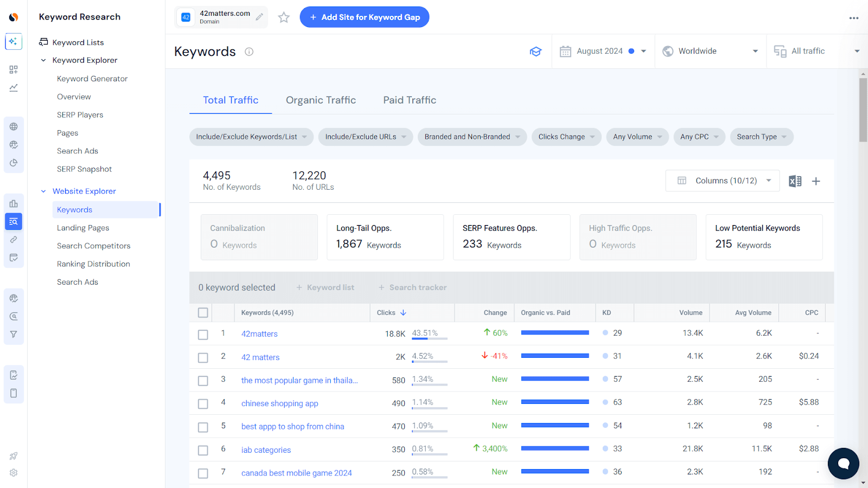
Task: Open the Worldwide location dropdown
Action: [x=710, y=50]
